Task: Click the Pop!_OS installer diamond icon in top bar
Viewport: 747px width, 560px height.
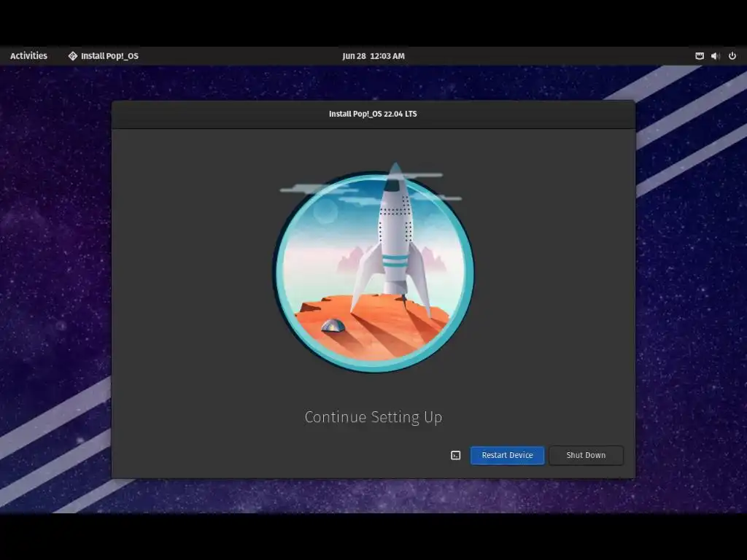Action: point(72,55)
